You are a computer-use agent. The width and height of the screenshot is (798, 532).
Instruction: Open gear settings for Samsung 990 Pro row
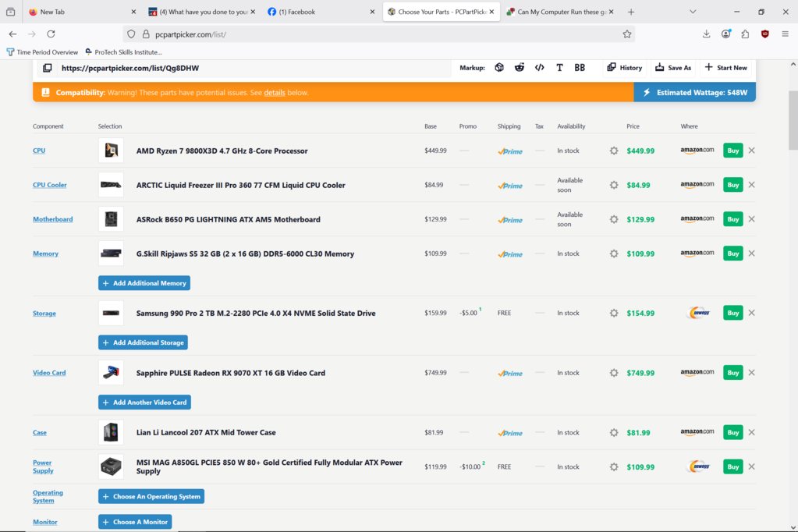(x=614, y=313)
